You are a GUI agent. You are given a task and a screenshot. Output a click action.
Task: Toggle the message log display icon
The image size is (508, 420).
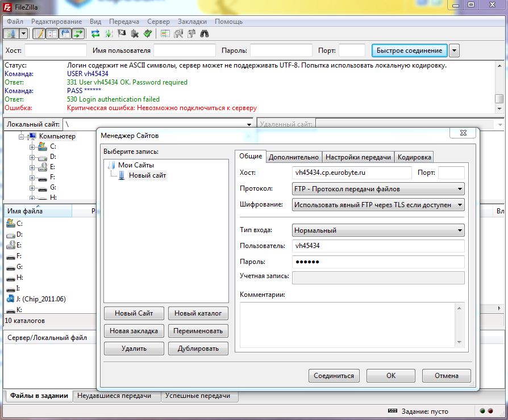(39, 33)
